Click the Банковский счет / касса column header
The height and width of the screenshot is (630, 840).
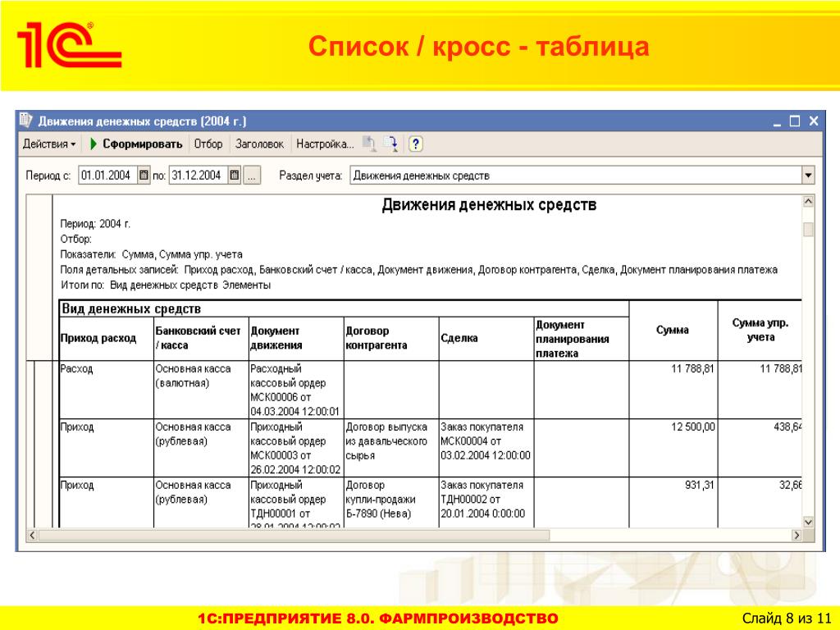tap(201, 339)
